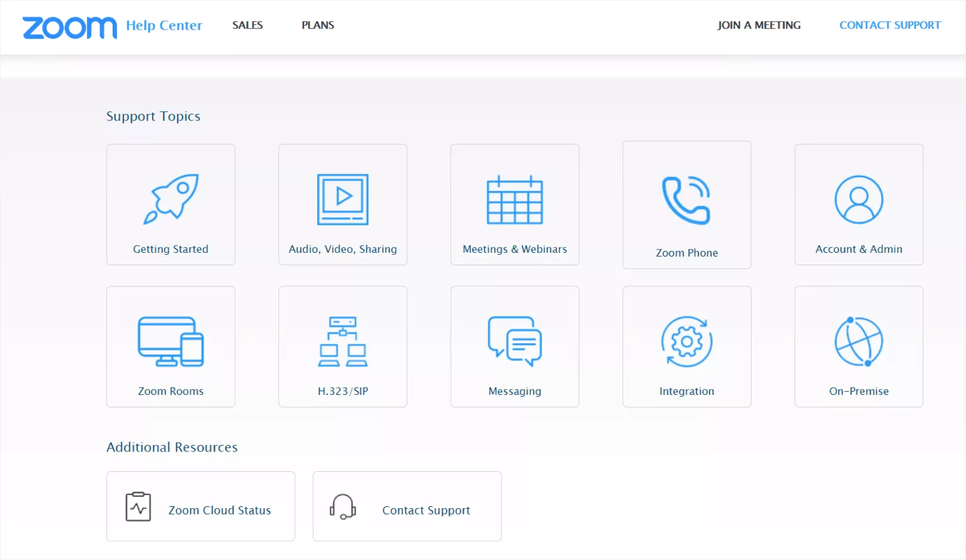Open Zoom Cloud Status text link
This screenshot has height=560, width=966.
click(219, 511)
